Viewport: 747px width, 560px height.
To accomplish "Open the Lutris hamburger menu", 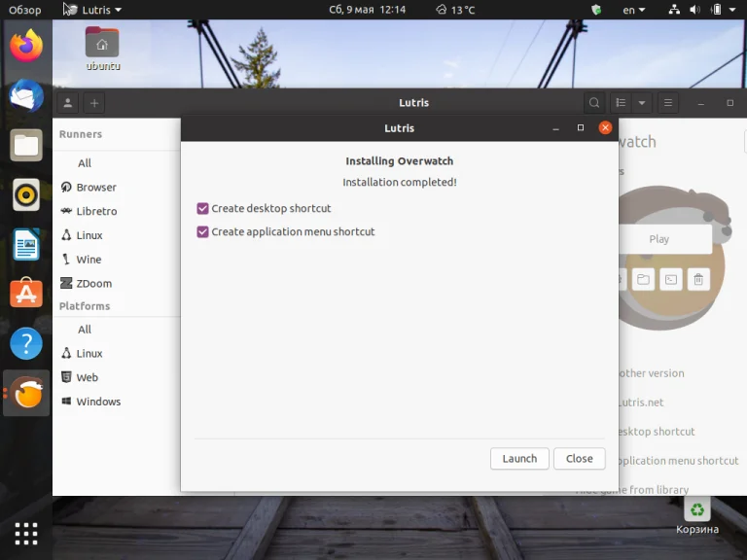I will click(668, 103).
